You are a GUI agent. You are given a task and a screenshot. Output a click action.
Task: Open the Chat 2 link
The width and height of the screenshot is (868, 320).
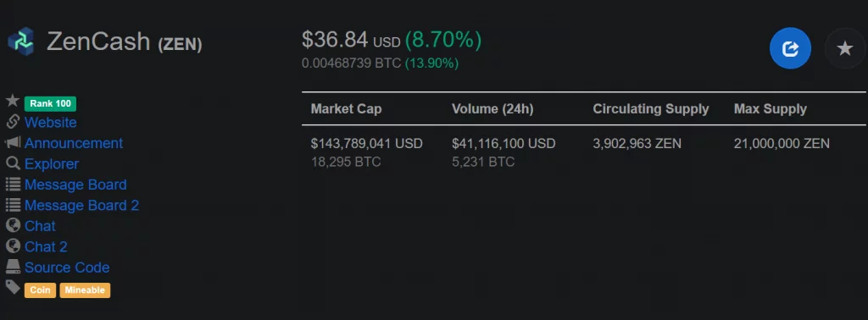tap(46, 247)
